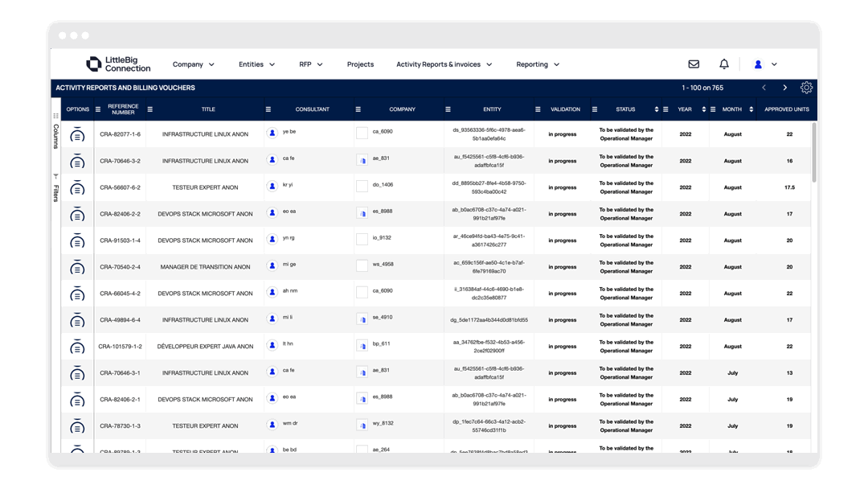Open options icon for CRA-101579-1-2

coord(77,347)
